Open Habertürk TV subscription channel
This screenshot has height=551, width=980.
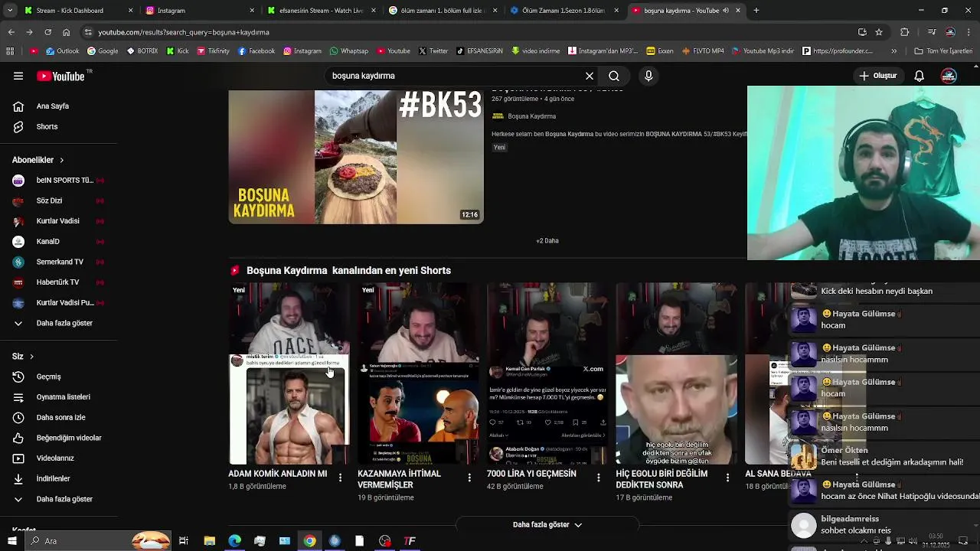pos(57,282)
